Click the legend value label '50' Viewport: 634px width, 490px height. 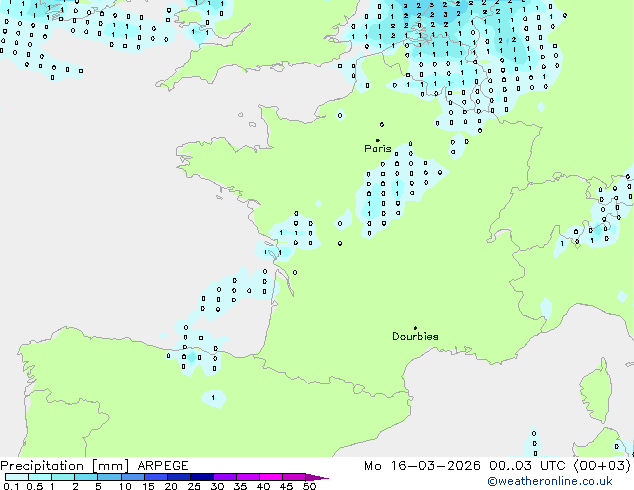(x=310, y=486)
